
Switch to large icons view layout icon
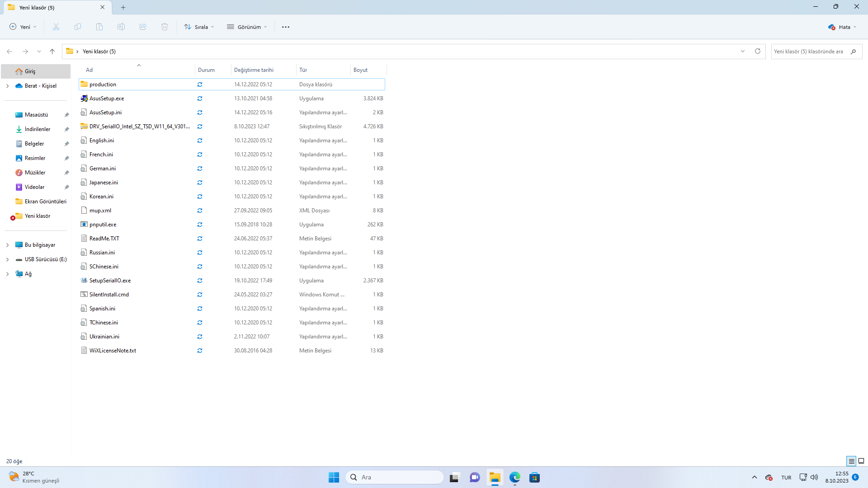[x=861, y=461]
